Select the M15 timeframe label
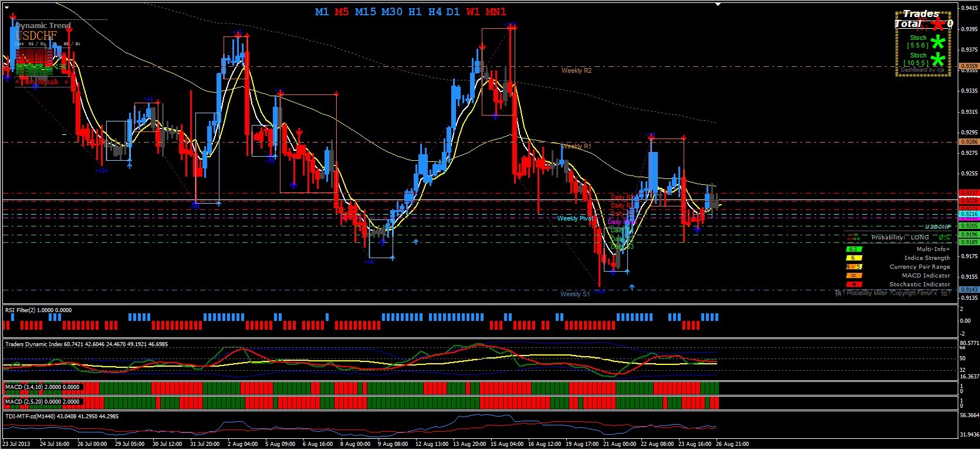Screen dimensions: 980x450 (365, 12)
